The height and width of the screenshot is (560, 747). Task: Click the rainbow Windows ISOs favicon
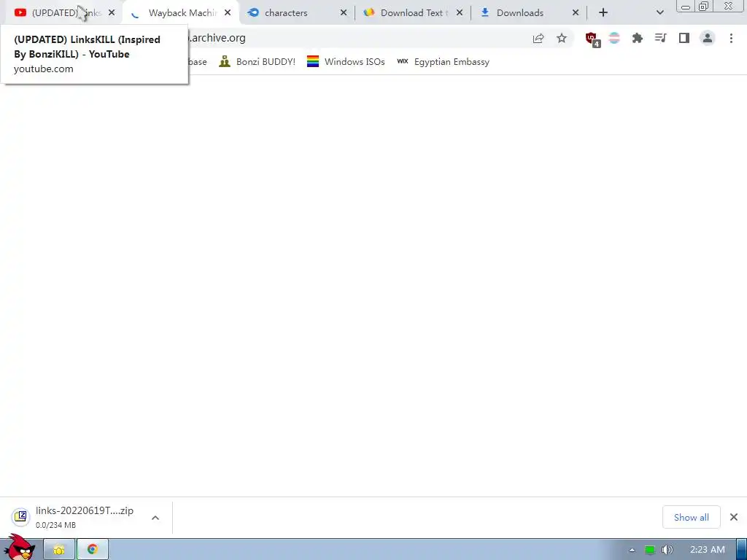point(312,61)
